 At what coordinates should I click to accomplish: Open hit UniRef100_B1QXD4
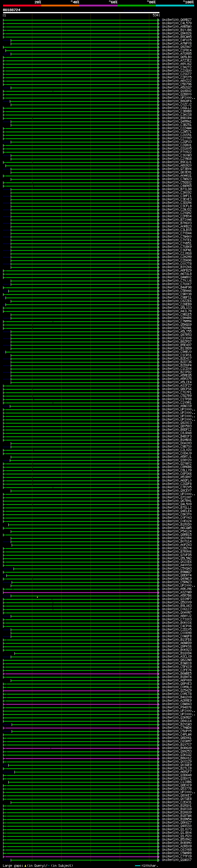[177, 653]
